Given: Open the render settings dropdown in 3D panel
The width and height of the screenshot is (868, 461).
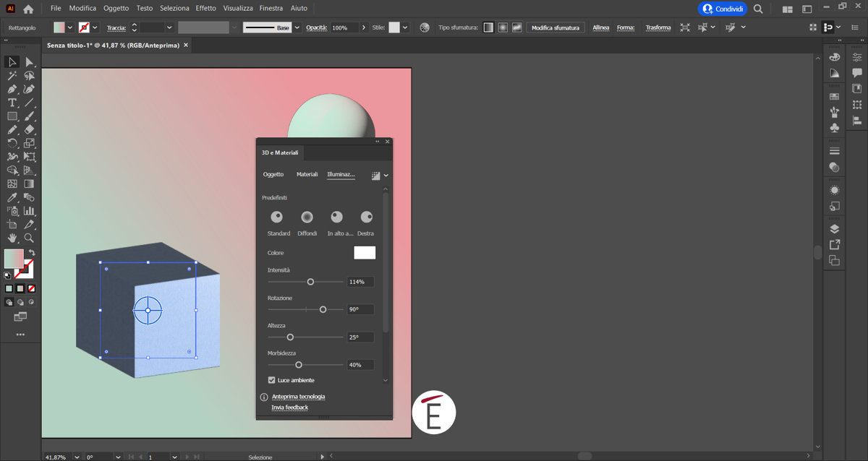Looking at the screenshot, I should (386, 176).
